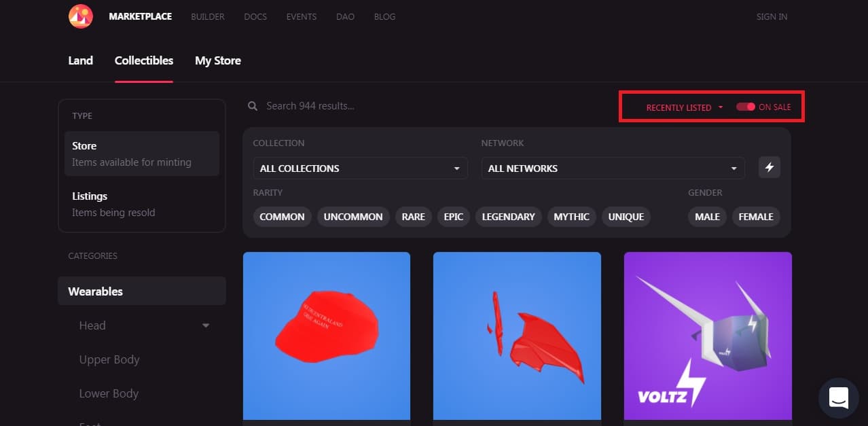Toggle the MYTHIC rarity filter
This screenshot has width=868, height=426.
pos(572,217)
